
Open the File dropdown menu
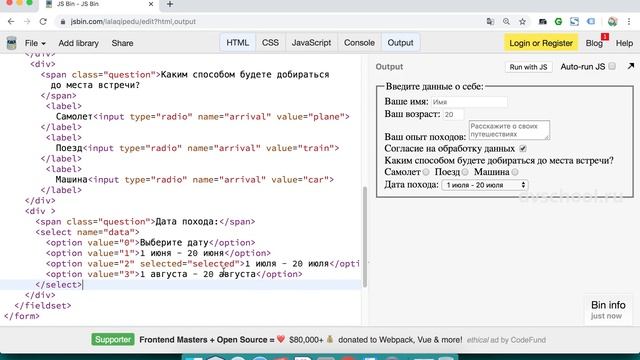click(x=35, y=43)
